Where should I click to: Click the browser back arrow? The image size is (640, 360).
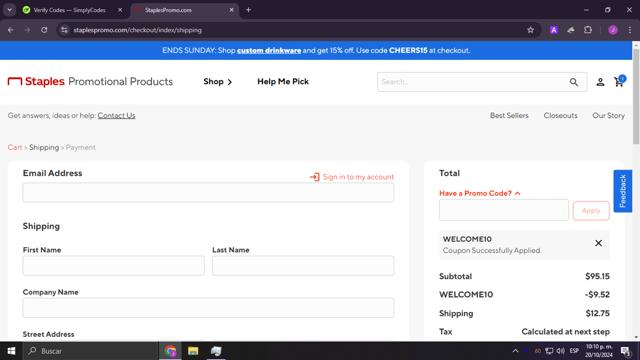11,30
